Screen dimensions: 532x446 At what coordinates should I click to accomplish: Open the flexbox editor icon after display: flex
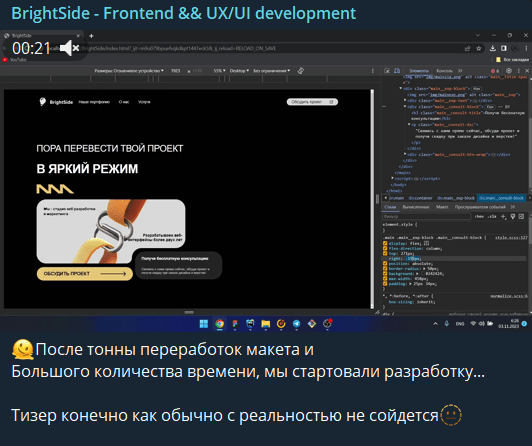click(x=426, y=243)
